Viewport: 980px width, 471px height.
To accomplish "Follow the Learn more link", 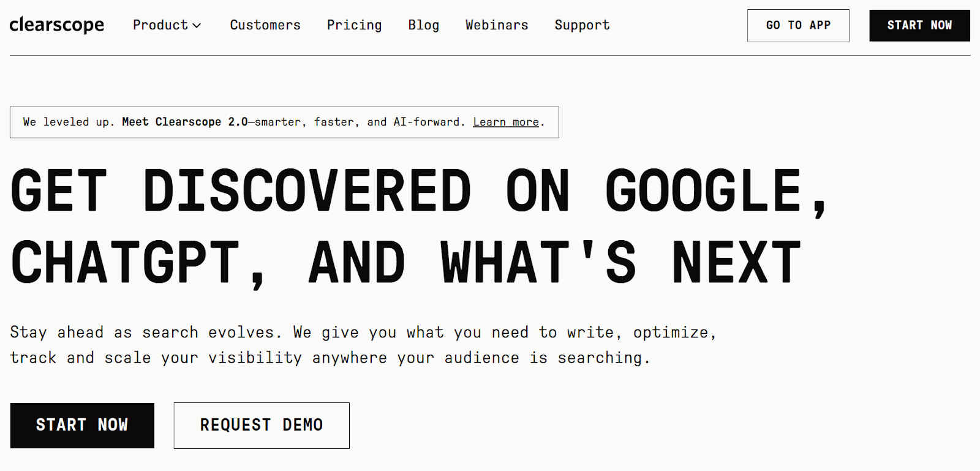I will pos(506,122).
